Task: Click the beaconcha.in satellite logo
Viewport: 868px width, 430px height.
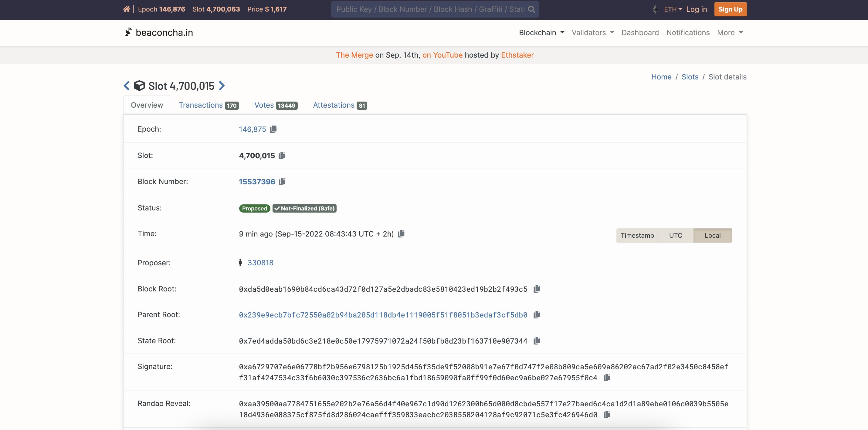Action: [129, 32]
